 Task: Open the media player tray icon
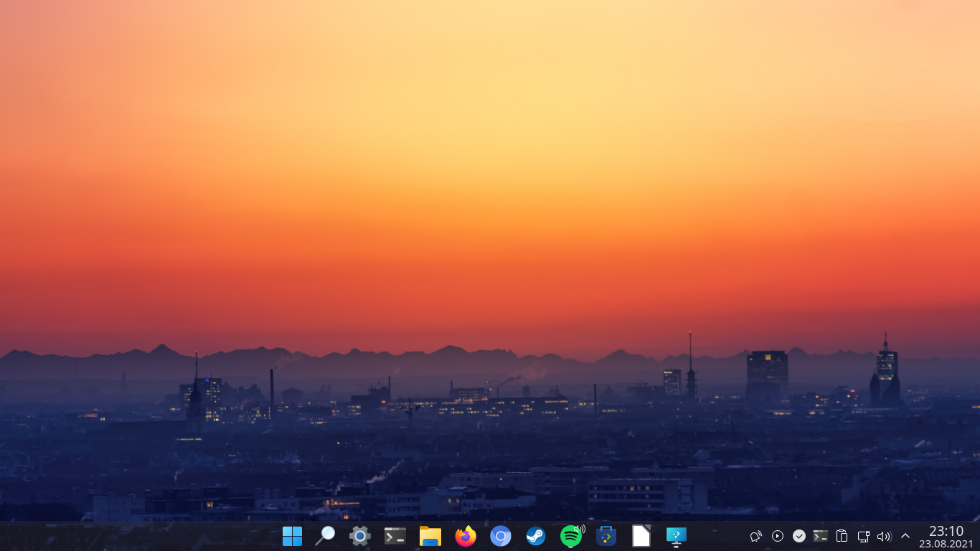point(778,536)
